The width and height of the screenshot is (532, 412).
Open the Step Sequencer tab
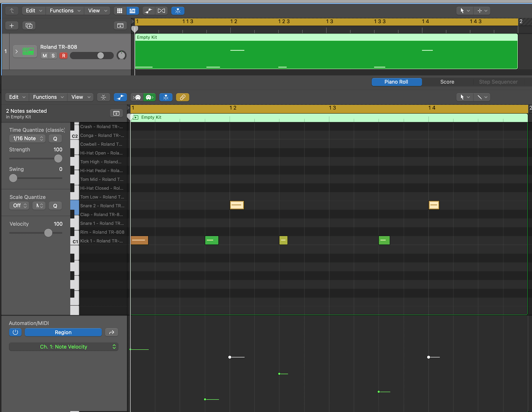(x=498, y=82)
